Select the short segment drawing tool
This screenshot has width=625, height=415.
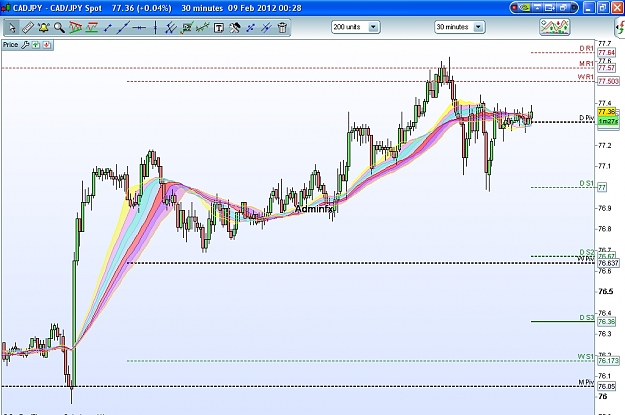[107, 28]
